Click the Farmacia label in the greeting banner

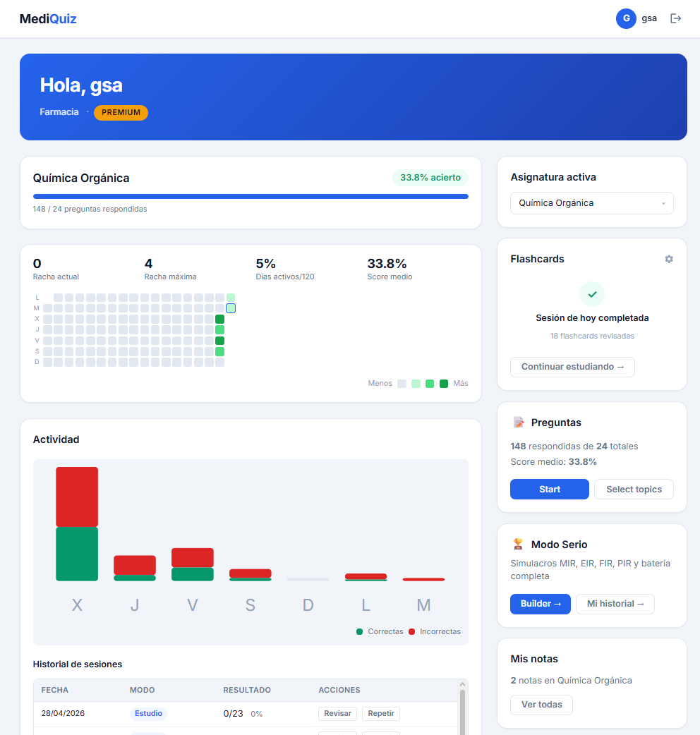tap(59, 111)
